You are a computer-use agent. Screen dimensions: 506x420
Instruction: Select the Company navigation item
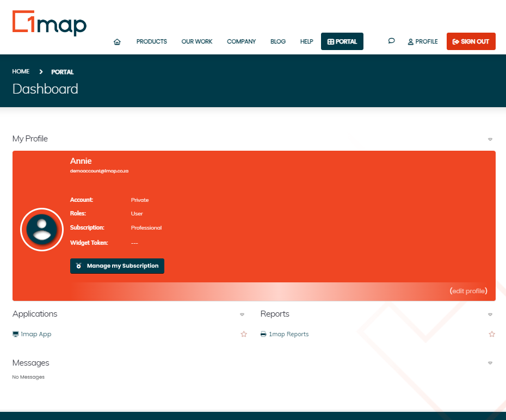241,41
